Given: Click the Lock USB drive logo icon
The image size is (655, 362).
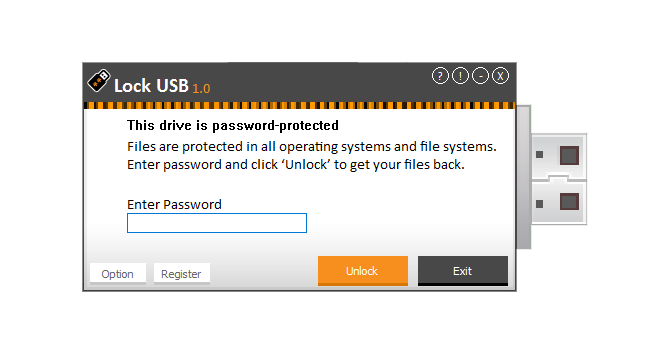Looking at the screenshot, I should [99, 81].
